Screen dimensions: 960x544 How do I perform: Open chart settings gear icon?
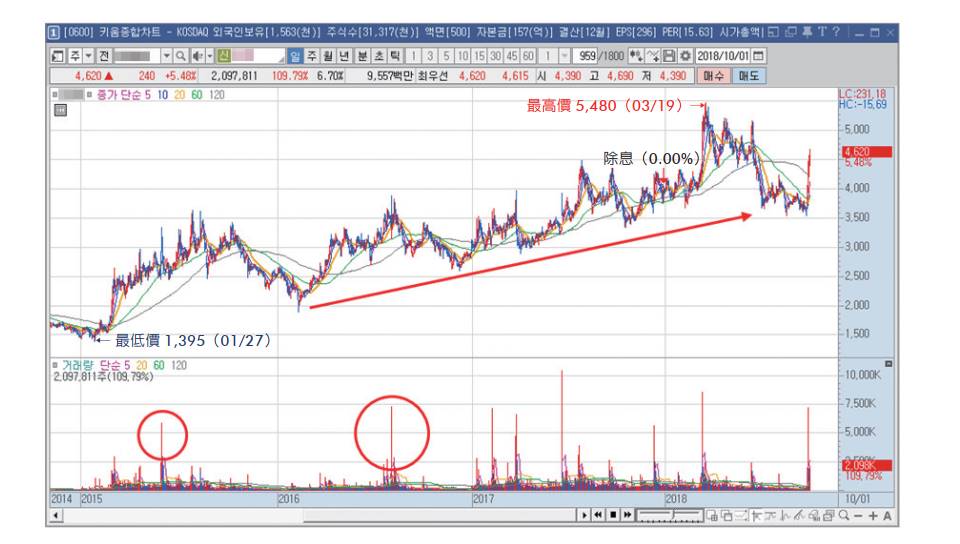(685, 56)
